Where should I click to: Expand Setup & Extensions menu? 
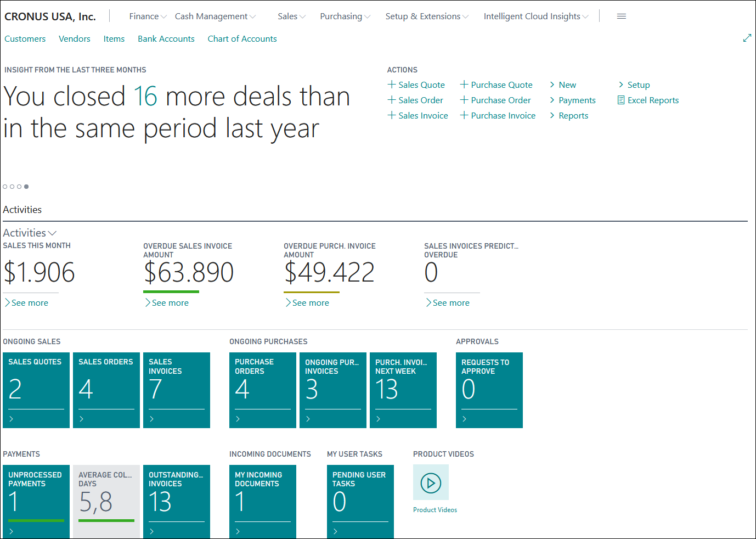pos(427,16)
